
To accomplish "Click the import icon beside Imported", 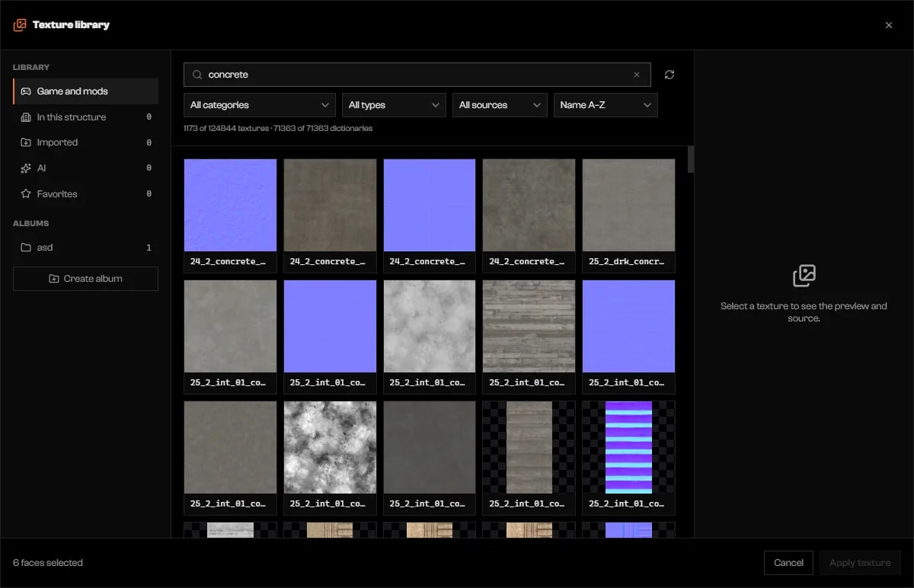I will tap(26, 142).
